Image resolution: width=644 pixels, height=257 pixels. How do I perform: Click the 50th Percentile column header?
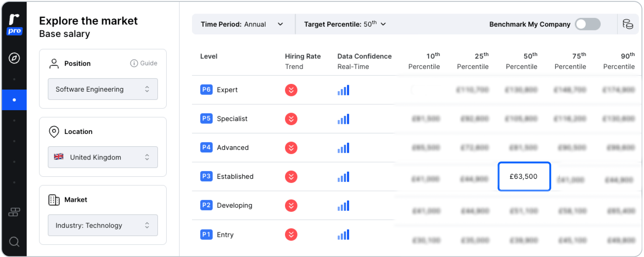click(x=522, y=61)
